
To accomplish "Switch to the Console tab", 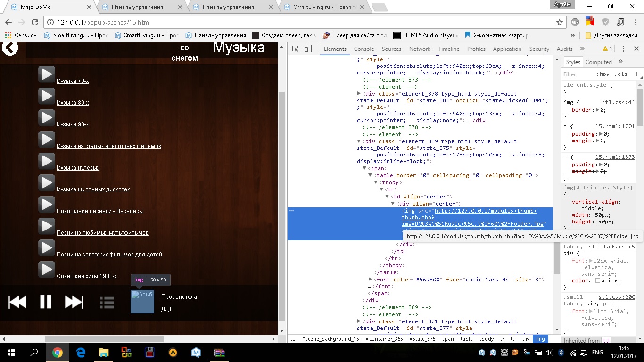I will 364,49.
